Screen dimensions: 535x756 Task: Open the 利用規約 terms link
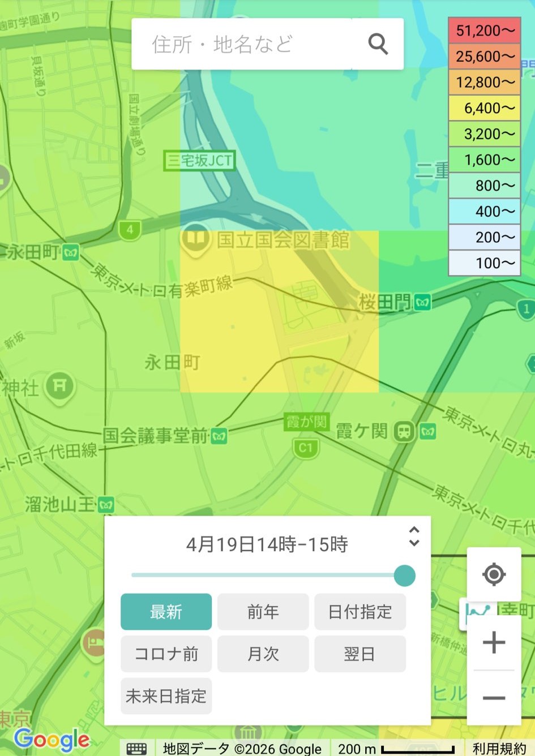[499, 748]
